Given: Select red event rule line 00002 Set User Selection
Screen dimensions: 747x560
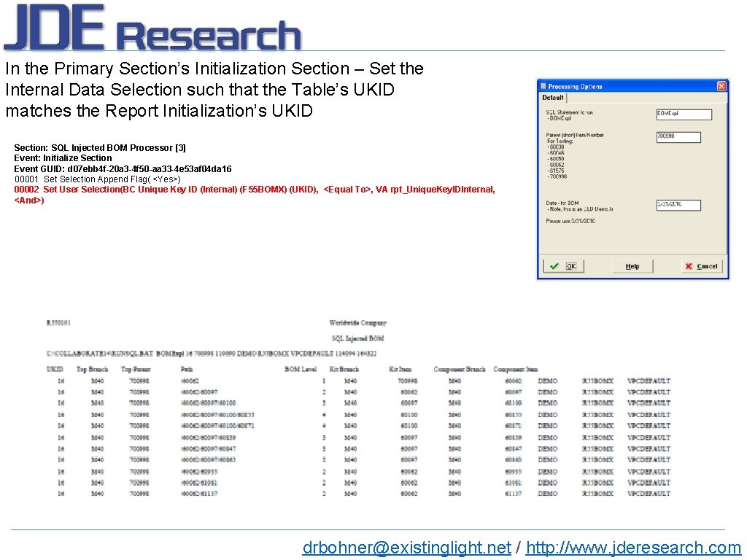Looking at the screenshot, I should pos(255,195).
